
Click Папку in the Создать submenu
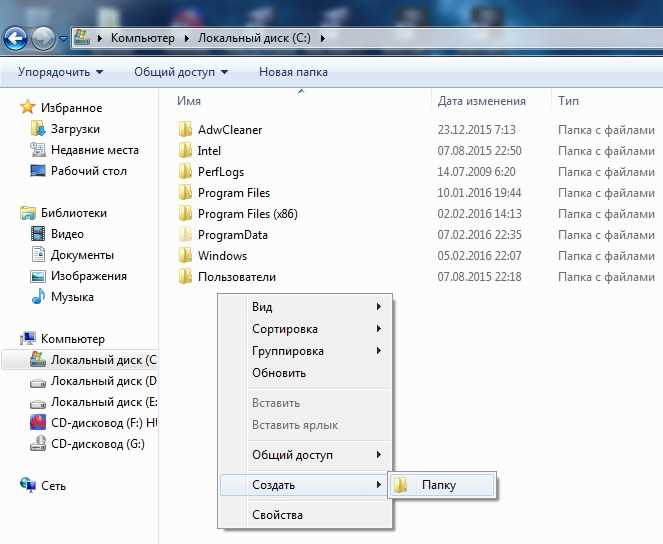click(439, 485)
